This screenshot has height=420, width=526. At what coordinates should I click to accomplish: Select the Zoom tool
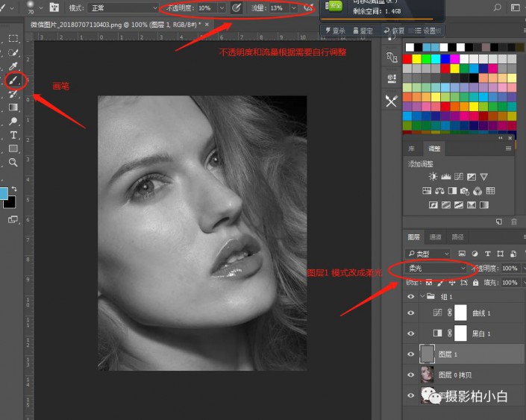coord(13,163)
